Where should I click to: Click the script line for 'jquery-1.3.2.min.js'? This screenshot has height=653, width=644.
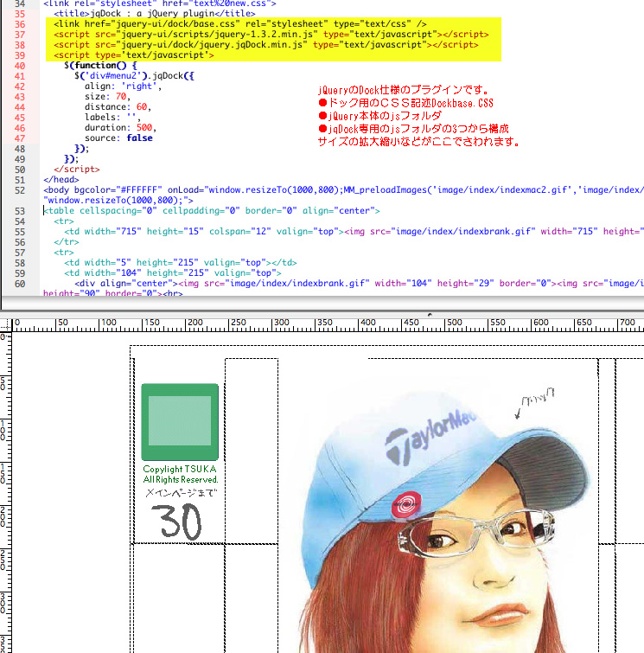click(x=271, y=34)
